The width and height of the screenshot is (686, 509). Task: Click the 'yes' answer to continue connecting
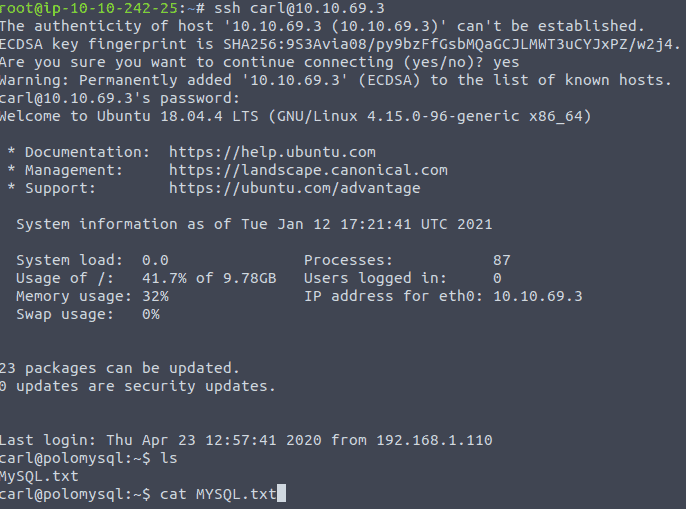(506, 63)
